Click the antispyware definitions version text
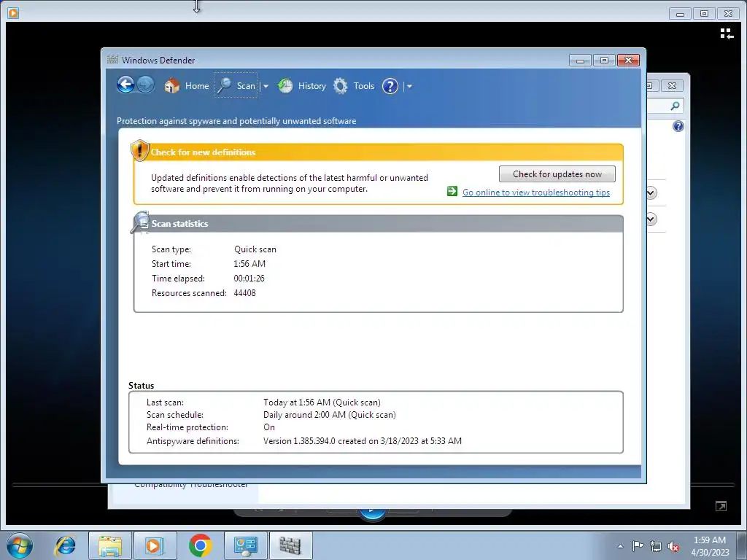Screen dimensions: 747x560 (x=362, y=441)
